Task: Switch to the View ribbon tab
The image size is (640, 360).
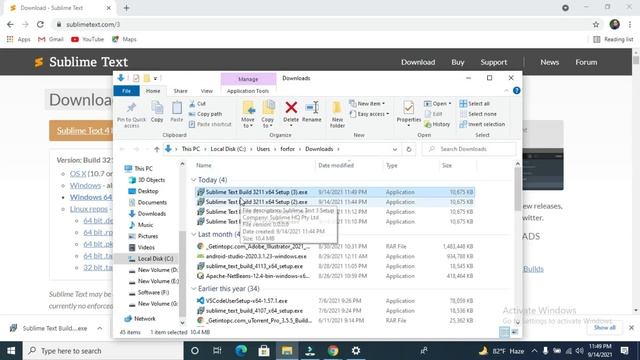Action: coord(207,91)
